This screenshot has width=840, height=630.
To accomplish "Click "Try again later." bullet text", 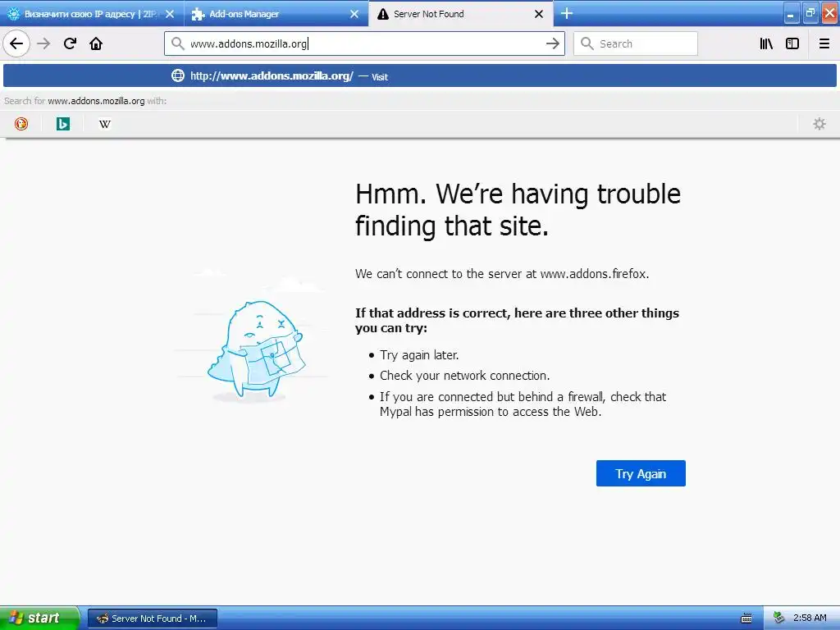I will pyautogui.click(x=419, y=355).
